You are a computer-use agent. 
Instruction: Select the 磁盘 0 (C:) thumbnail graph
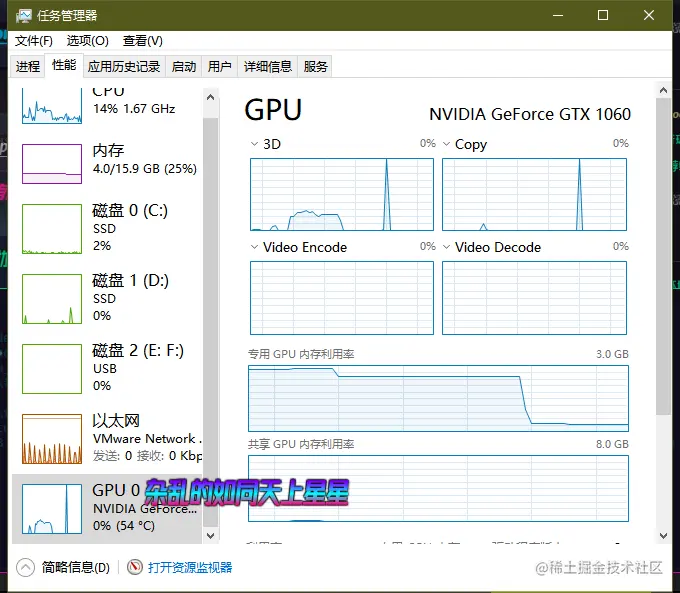pyautogui.click(x=52, y=229)
